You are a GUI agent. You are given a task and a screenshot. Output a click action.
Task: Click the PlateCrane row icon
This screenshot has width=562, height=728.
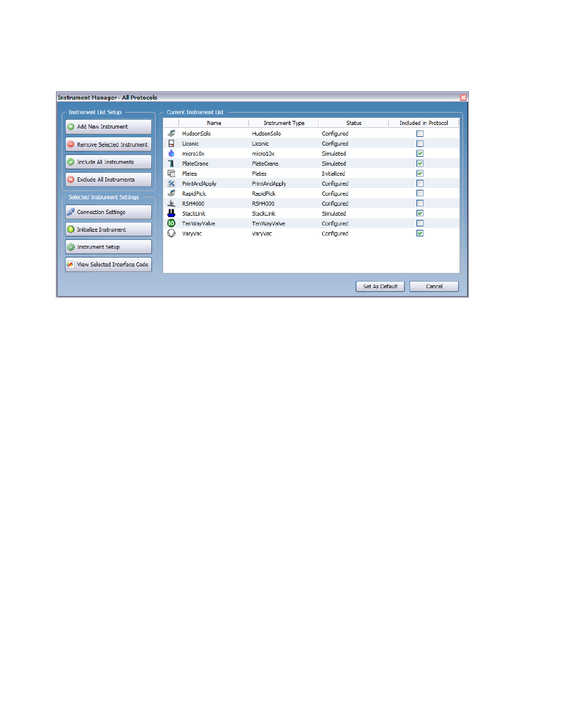[171, 163]
